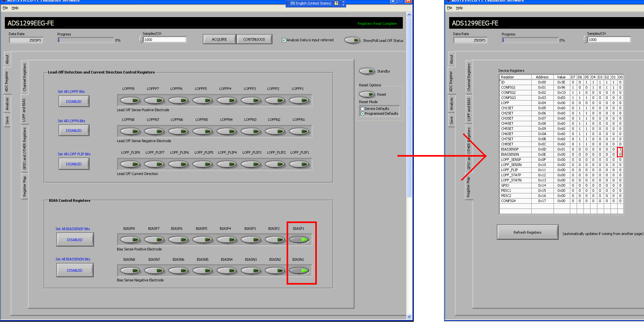
Task: Select the ADC Register tab in the right window
Action: [451, 81]
